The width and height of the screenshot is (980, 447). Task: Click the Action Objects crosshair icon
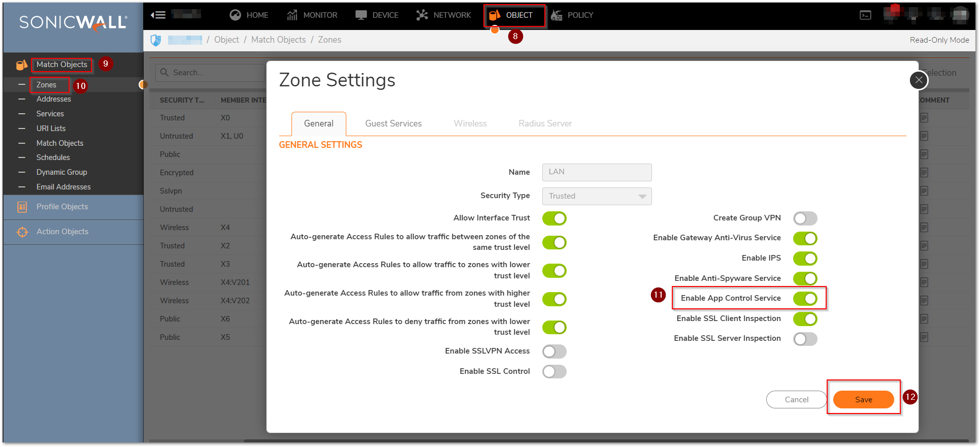[22, 232]
